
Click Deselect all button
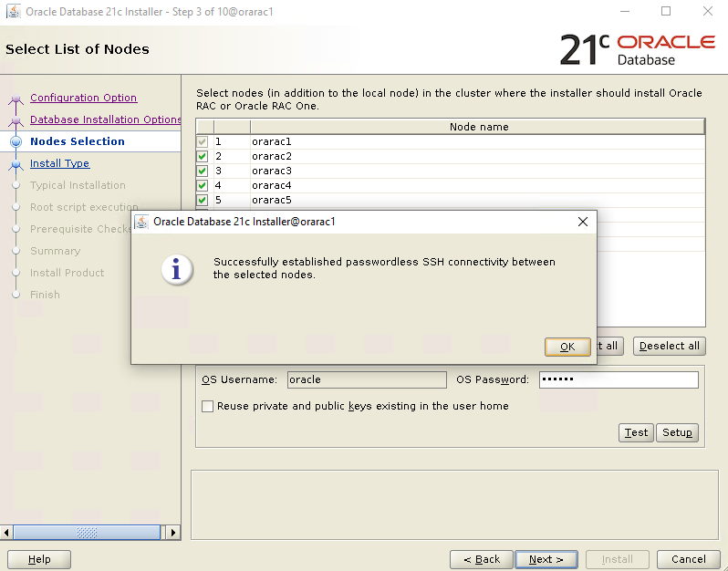669,347
